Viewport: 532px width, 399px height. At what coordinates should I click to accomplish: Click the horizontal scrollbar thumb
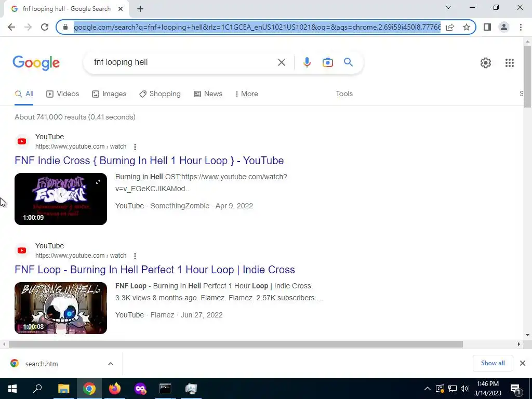tap(236, 344)
